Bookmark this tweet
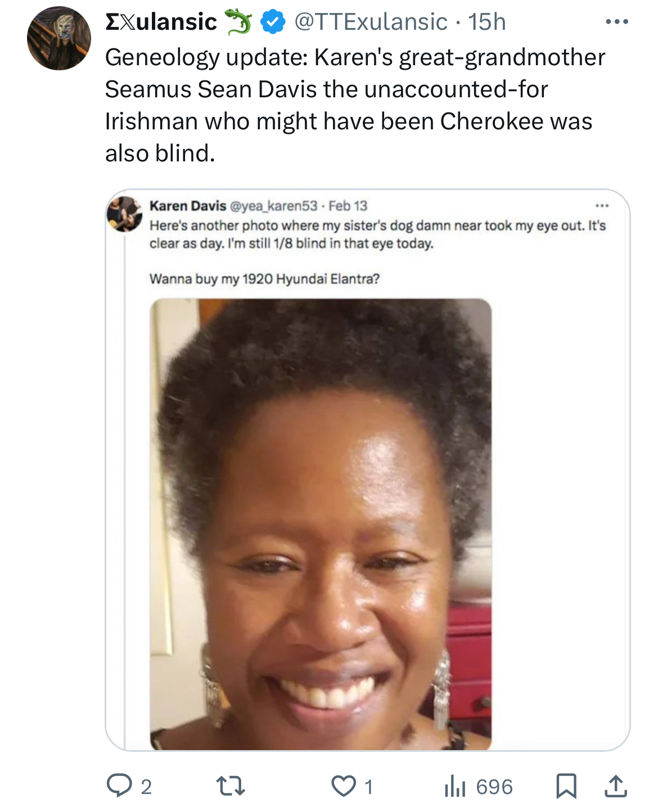The image size is (658, 812). (566, 786)
